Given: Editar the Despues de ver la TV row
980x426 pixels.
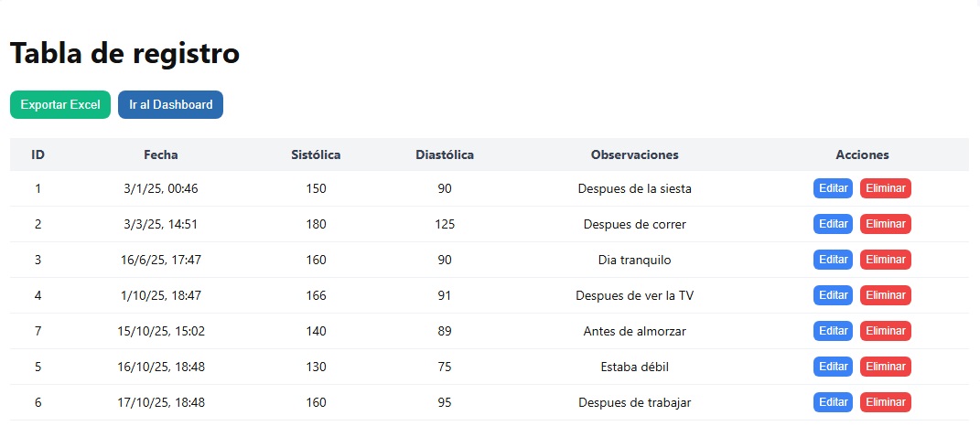Looking at the screenshot, I should [x=833, y=295].
